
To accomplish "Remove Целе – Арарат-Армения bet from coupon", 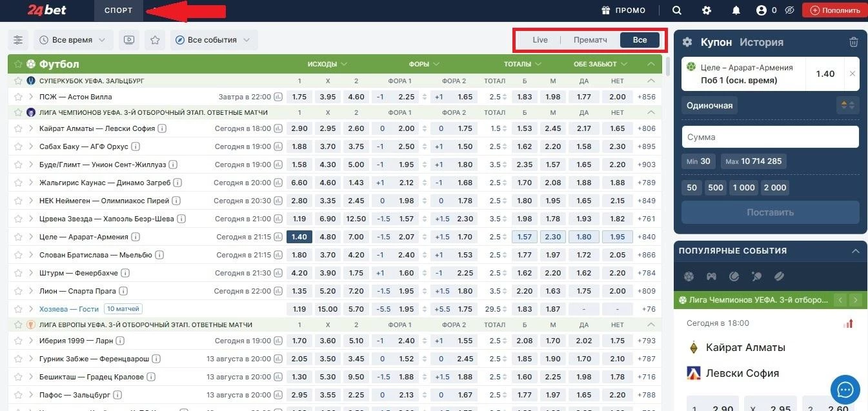I will click(853, 74).
